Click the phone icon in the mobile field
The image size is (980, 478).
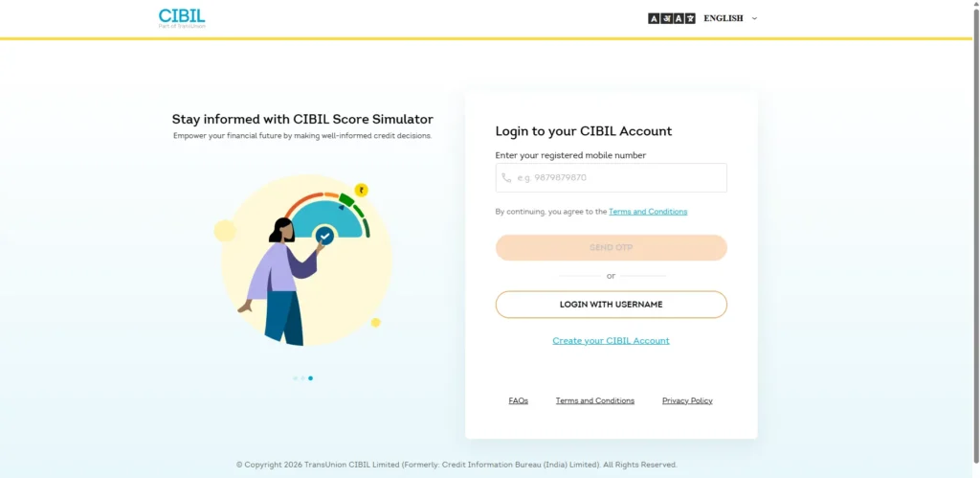pos(506,178)
